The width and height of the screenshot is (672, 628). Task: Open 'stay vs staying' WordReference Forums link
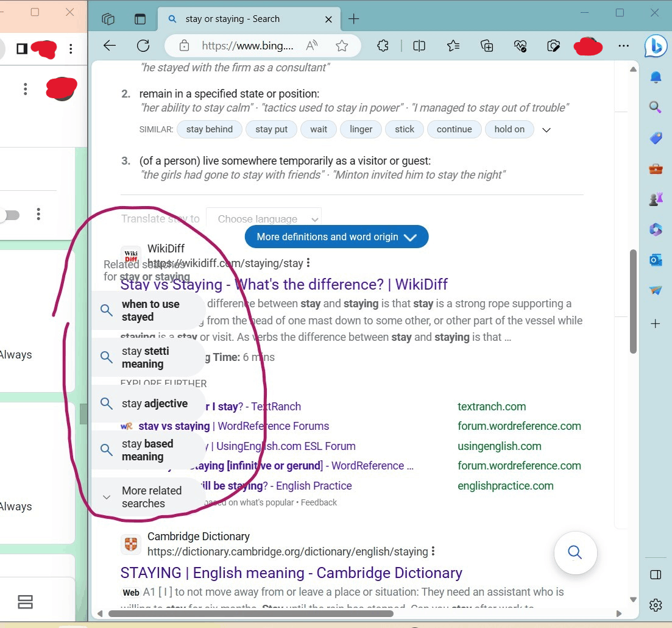(x=233, y=426)
